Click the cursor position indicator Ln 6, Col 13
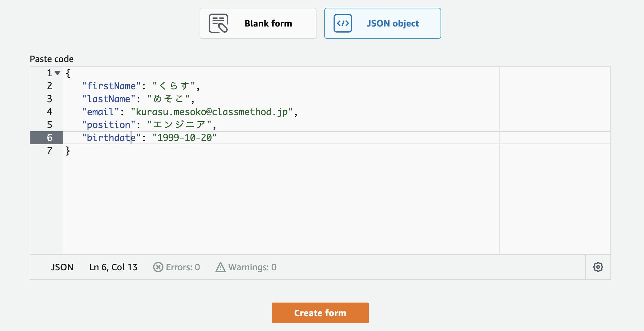This screenshot has height=331, width=644. coord(113,267)
